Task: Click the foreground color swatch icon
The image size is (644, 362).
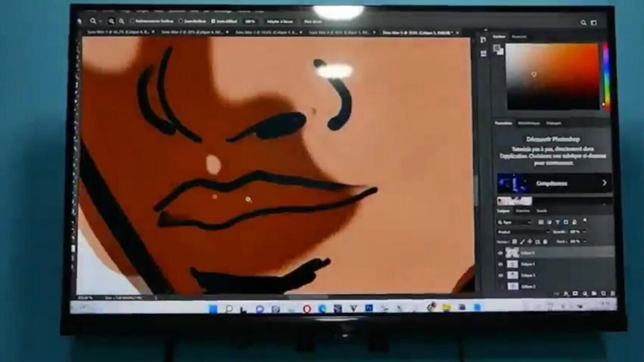Action: point(497,48)
